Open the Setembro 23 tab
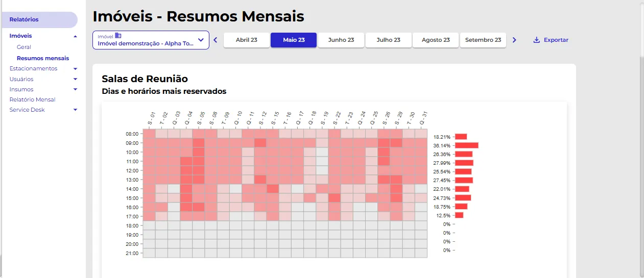This screenshot has width=644, height=278. (483, 40)
